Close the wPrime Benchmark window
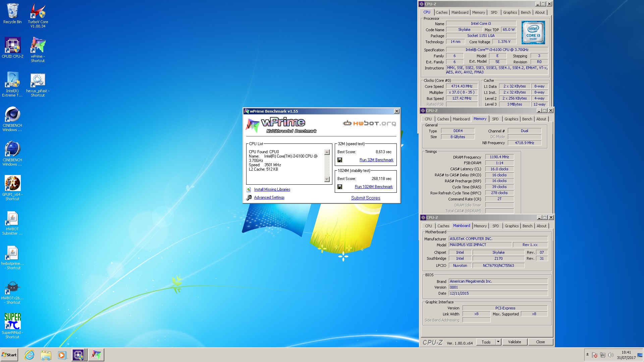Image resolution: width=644 pixels, height=362 pixels. (x=396, y=111)
